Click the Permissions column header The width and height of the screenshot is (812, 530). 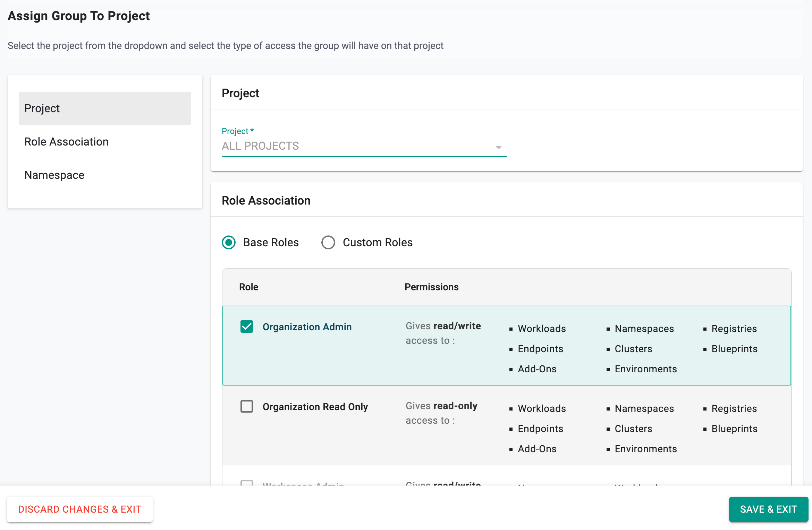[431, 287]
